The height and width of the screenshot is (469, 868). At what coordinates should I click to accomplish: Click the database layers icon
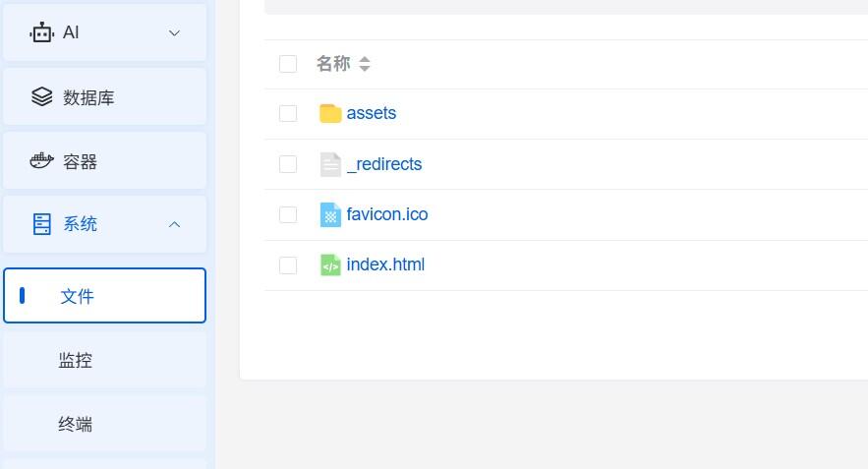(x=41, y=97)
